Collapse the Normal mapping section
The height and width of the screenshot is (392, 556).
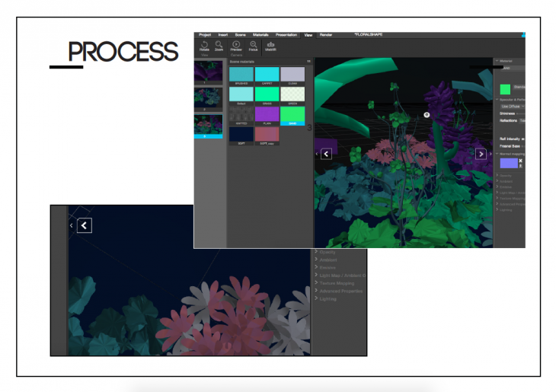[x=497, y=154]
